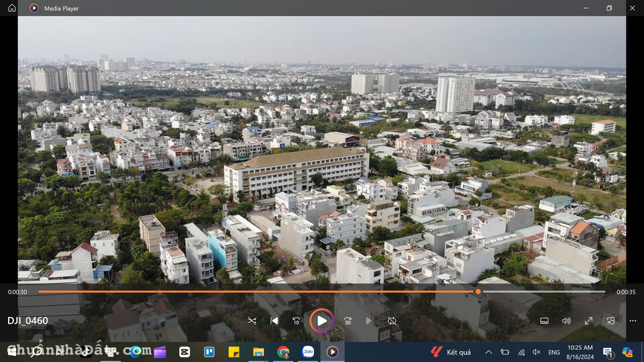Open Sticky Notes from the taskbar
Screen dimensions: 644x362
pyautogui.click(x=233, y=352)
